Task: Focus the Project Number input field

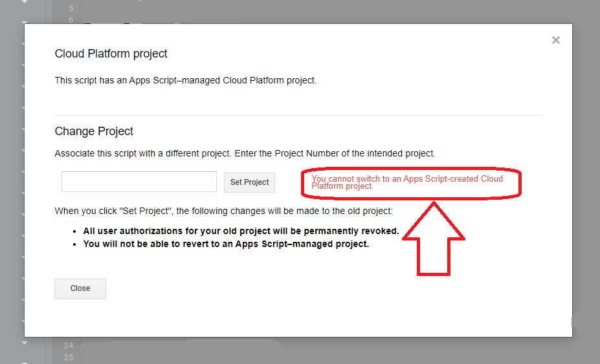Action: [x=139, y=182]
